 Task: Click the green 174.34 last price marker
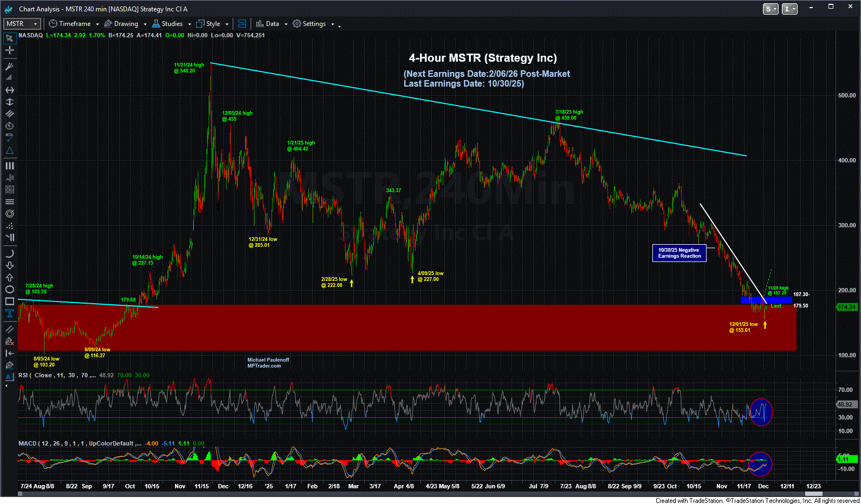click(x=846, y=307)
